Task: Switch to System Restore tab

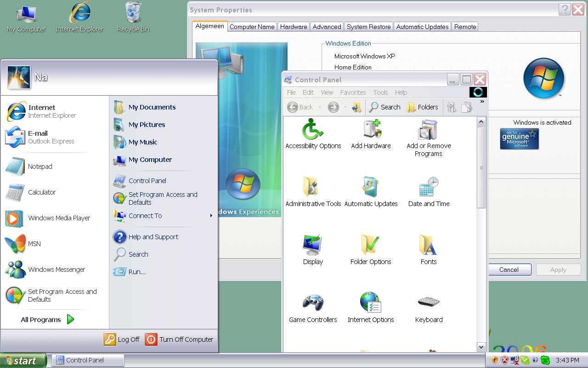Action: click(368, 27)
